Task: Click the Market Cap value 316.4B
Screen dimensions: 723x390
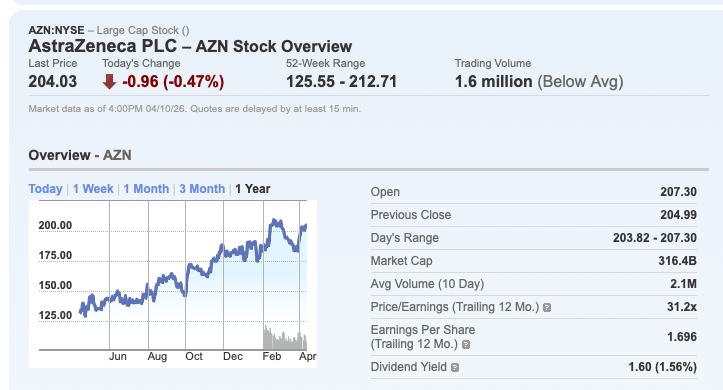Action: pyautogui.click(x=677, y=261)
